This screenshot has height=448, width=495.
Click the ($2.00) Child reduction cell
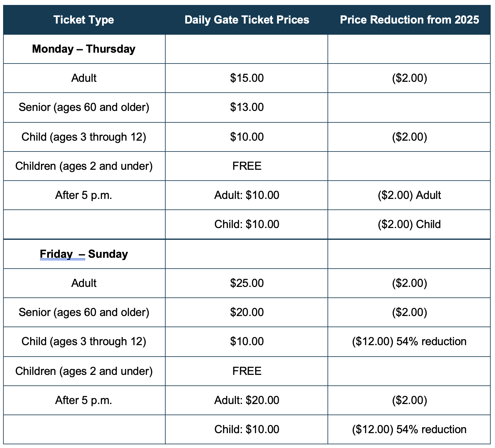pos(409,224)
